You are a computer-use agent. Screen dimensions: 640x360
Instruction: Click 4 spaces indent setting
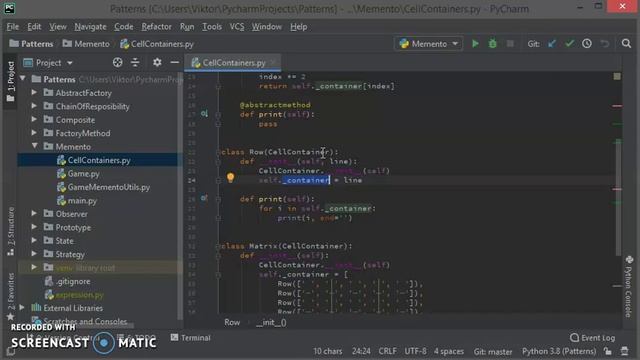(x=449, y=351)
